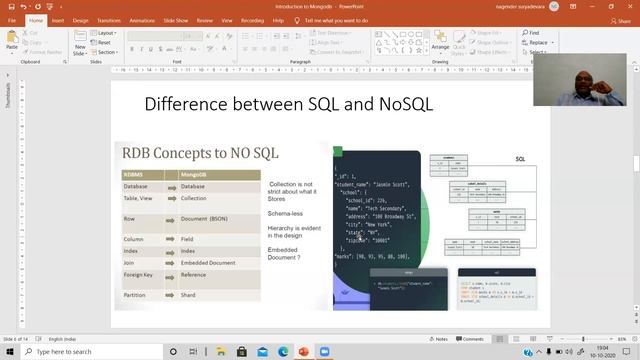Viewport: 640px width, 360px height.
Task: Toggle underline formatting
Action: pyautogui.click(x=151, y=49)
